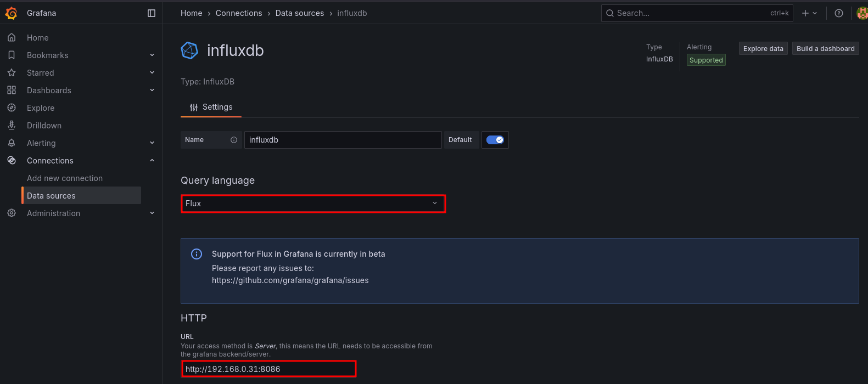Click the Name field info icon
This screenshot has width=868, height=384.
(234, 140)
